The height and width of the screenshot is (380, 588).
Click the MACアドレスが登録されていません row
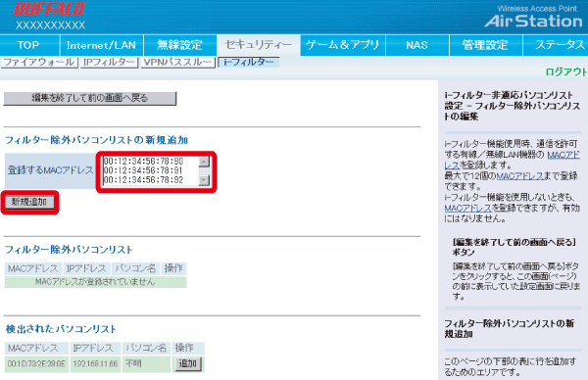point(95,282)
